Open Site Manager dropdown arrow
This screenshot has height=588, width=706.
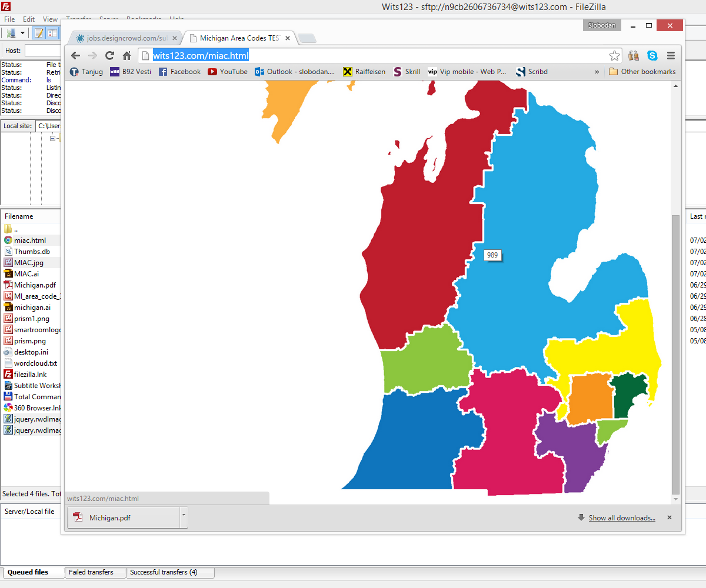(x=22, y=33)
